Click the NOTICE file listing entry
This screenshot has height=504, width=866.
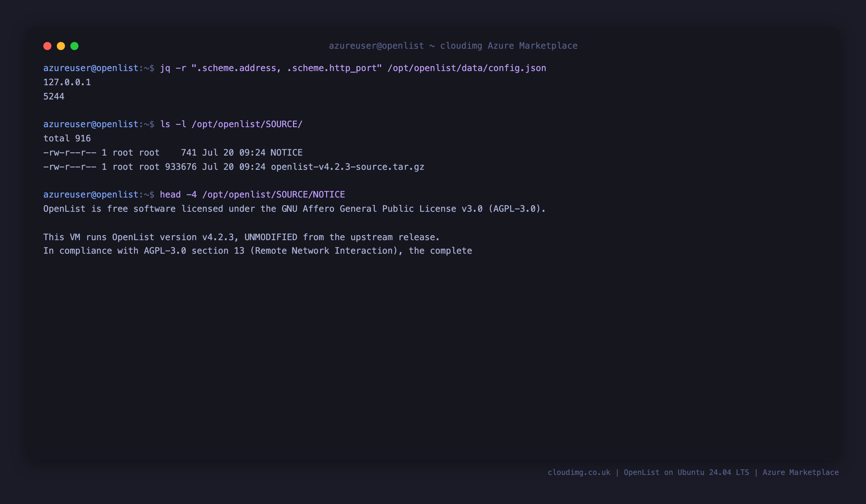point(173,153)
